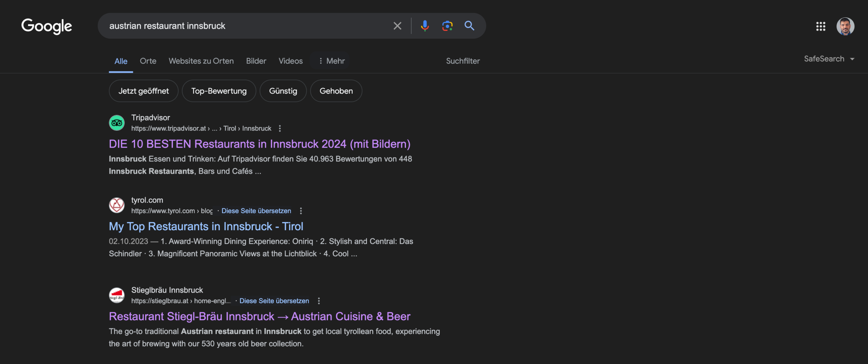Open three-dot menu for Tripadvisor result

(280, 128)
